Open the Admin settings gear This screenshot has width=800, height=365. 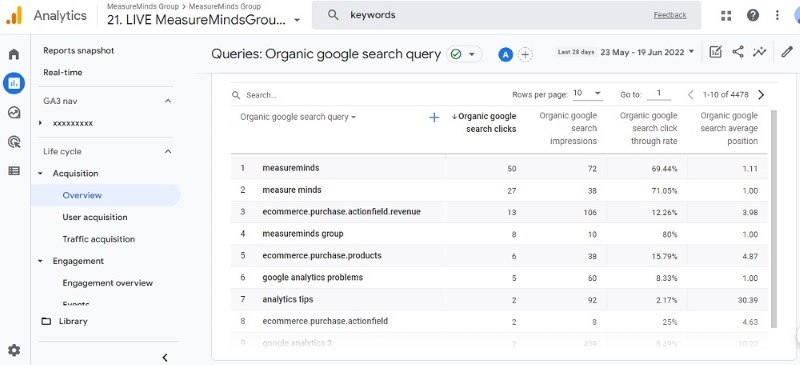tap(14, 350)
